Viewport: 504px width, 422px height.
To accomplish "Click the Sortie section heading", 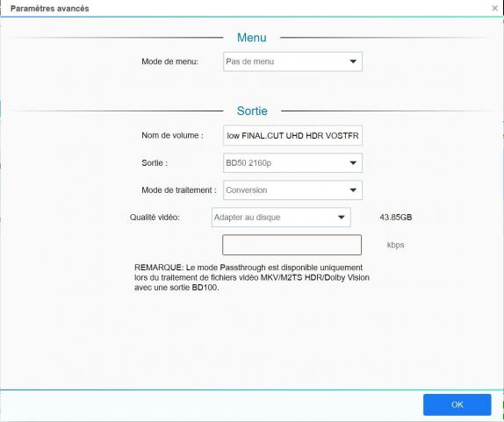I will (252, 111).
